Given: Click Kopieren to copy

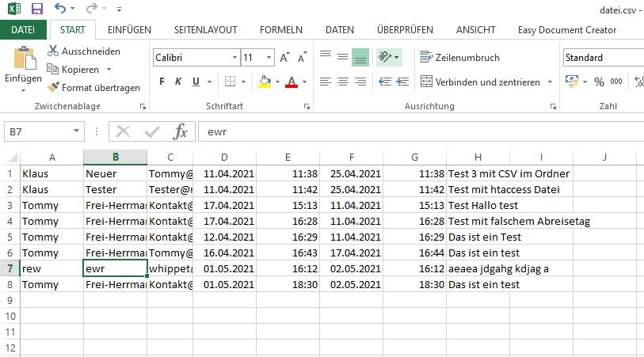Looking at the screenshot, I should (x=73, y=70).
